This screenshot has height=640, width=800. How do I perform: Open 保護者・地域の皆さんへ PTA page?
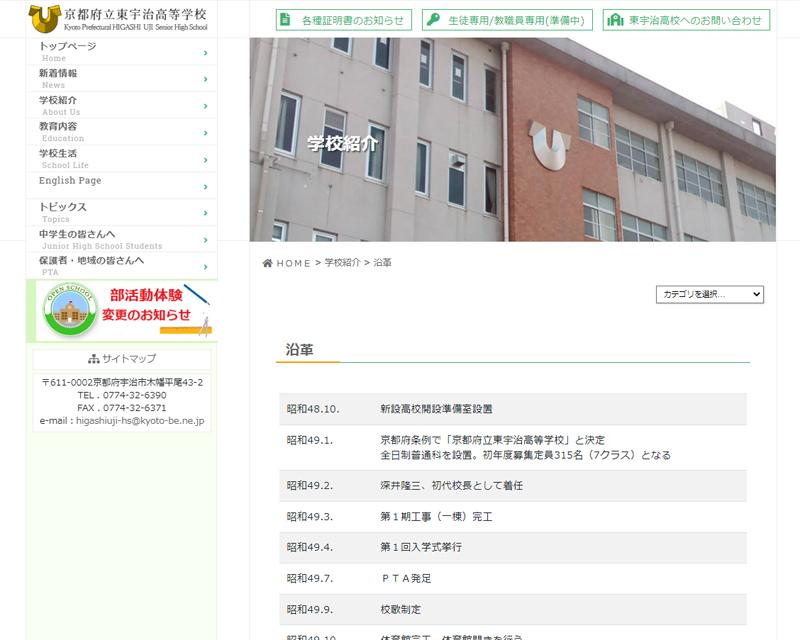tap(120, 265)
